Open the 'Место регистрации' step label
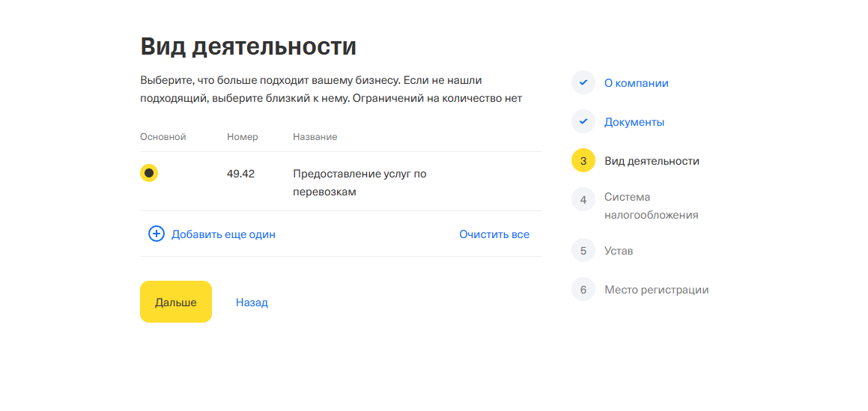 pyautogui.click(x=656, y=289)
